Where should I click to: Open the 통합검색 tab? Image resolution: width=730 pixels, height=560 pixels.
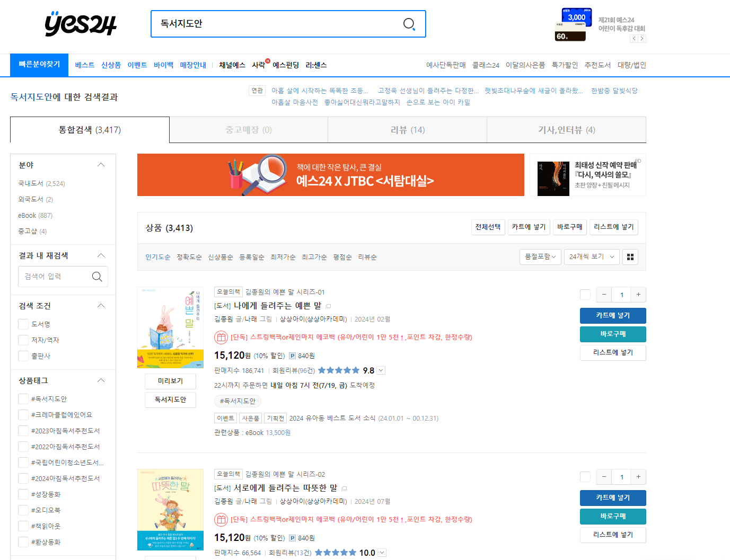click(x=90, y=130)
